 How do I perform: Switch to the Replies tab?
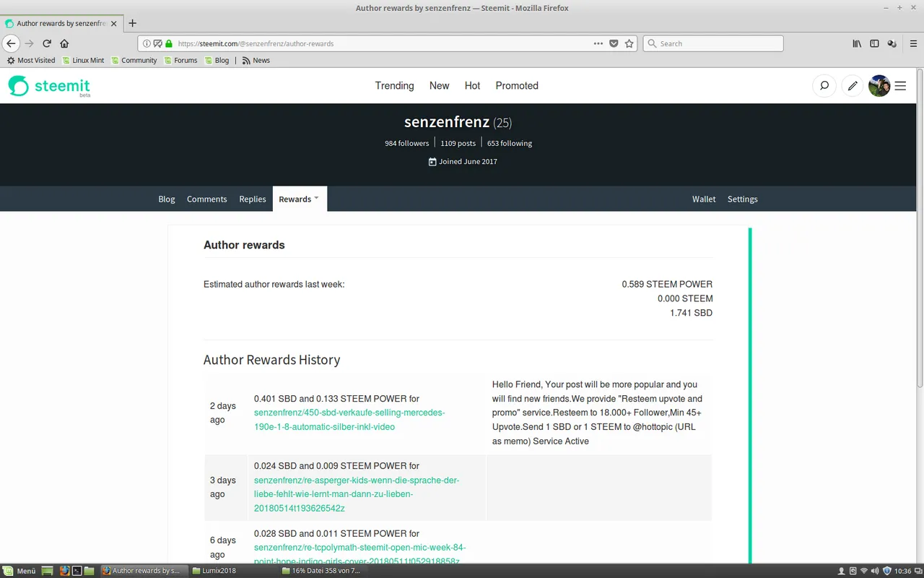pyautogui.click(x=253, y=199)
